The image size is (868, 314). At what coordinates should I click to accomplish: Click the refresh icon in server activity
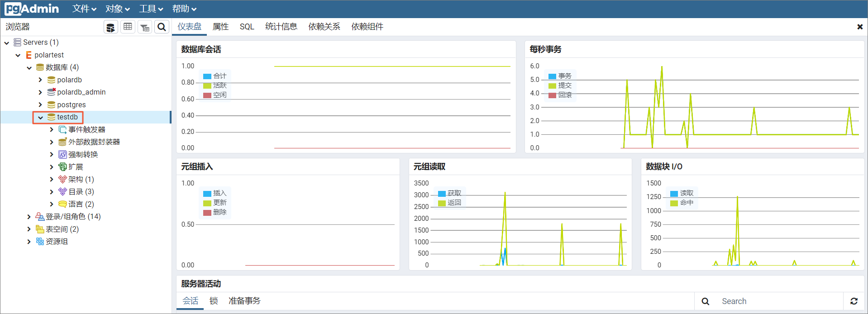[854, 301]
